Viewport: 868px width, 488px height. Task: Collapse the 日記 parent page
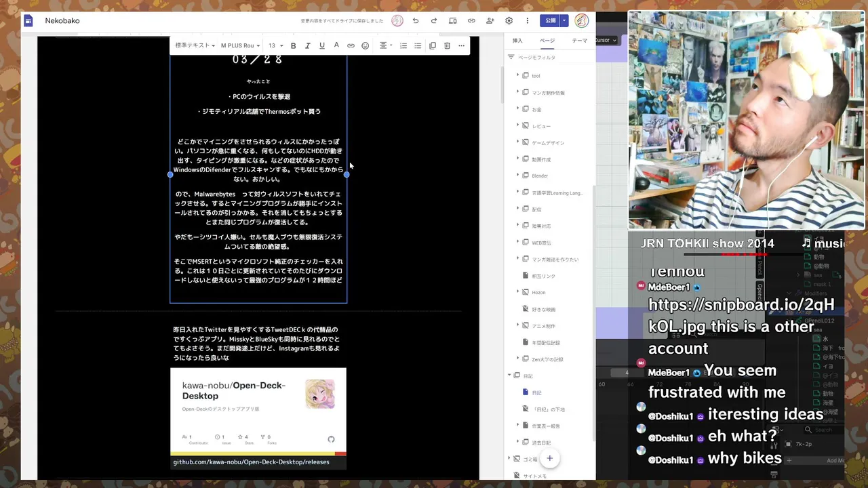pyautogui.click(x=509, y=375)
